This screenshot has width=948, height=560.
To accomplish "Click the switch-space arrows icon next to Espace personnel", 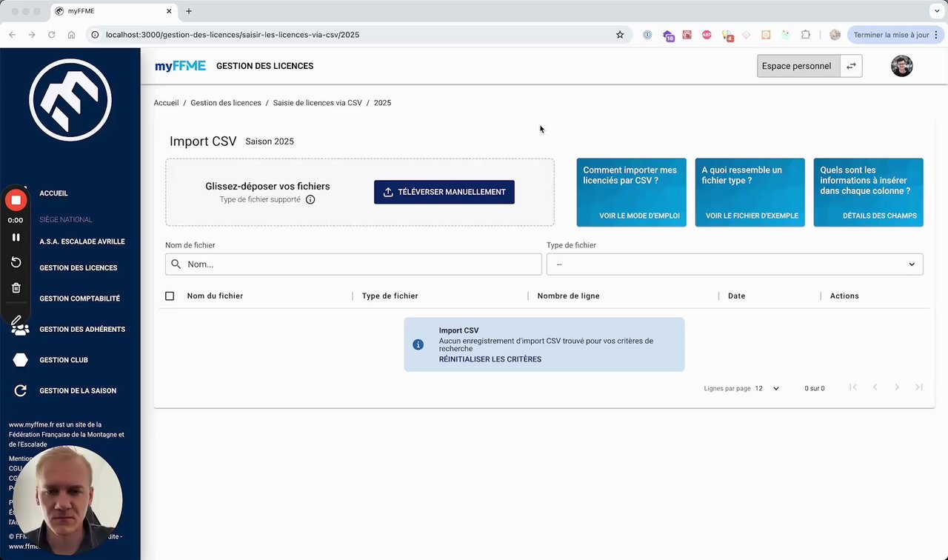I will pos(851,66).
